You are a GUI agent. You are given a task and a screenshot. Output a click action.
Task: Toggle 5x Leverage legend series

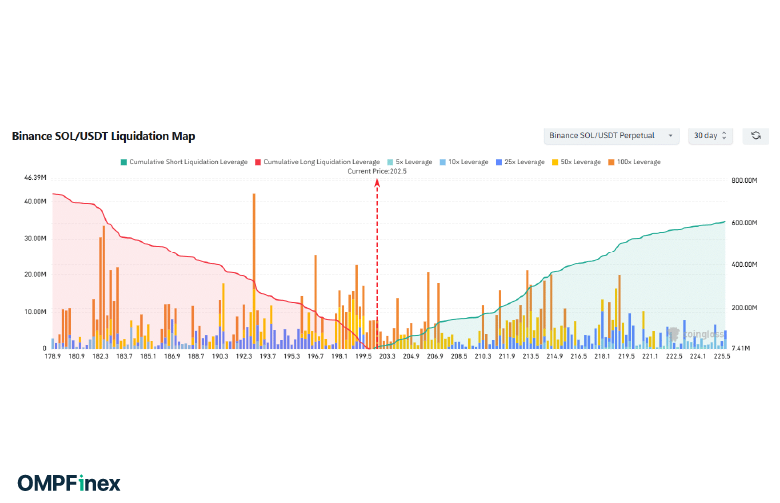pos(409,162)
